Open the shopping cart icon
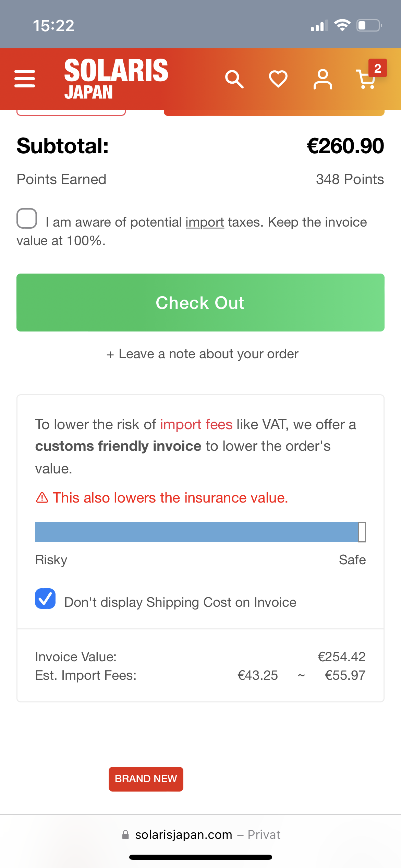The width and height of the screenshot is (401, 868). [365, 80]
